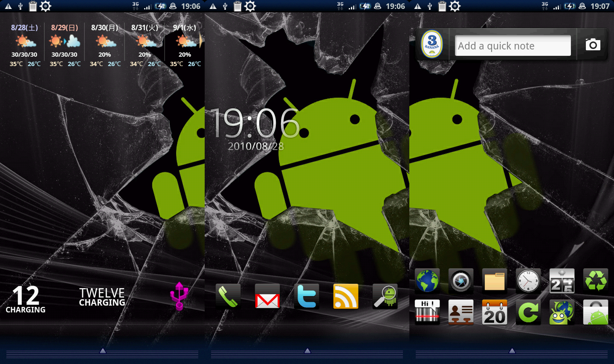Tap the pink USB icon
This screenshot has width=614, height=364.
[x=179, y=295]
